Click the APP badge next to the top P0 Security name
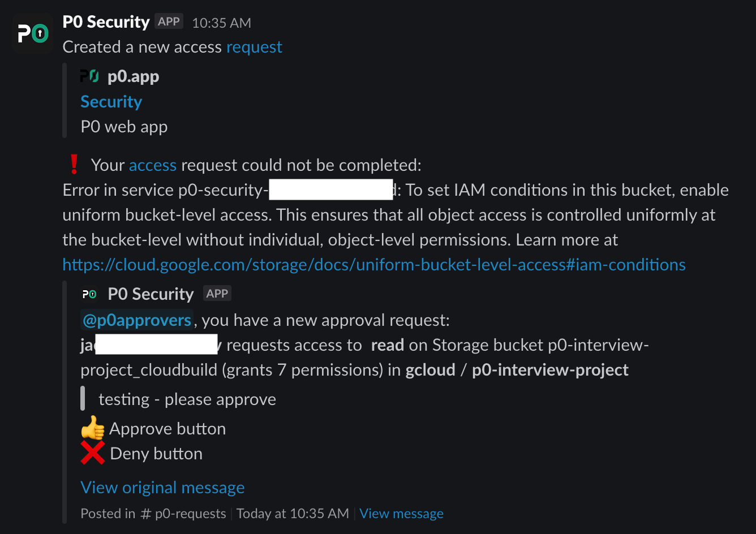This screenshot has width=756, height=534. click(x=169, y=21)
